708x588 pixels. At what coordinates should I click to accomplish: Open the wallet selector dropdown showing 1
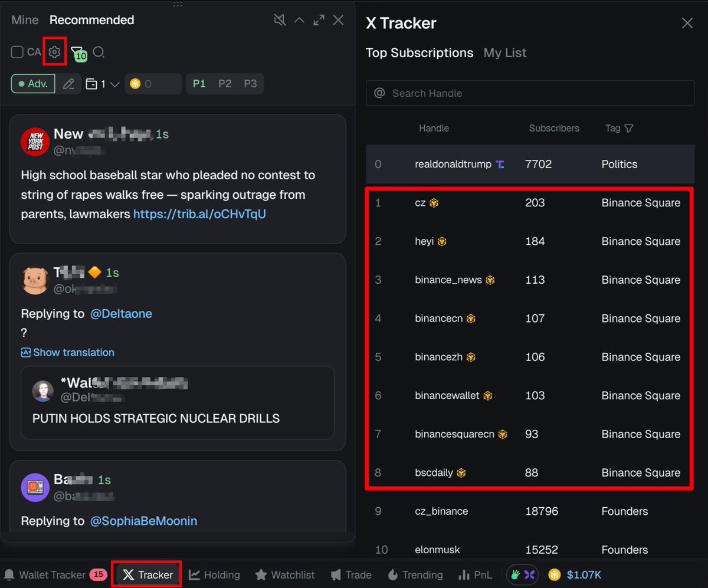tap(103, 84)
